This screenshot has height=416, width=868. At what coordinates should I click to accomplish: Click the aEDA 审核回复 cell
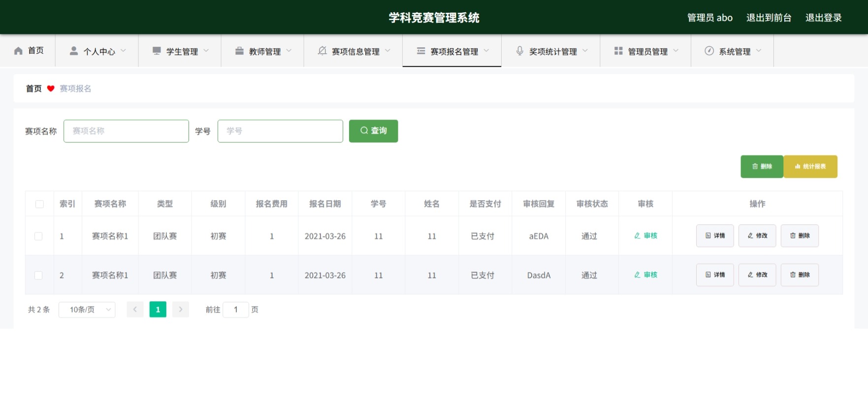click(539, 236)
